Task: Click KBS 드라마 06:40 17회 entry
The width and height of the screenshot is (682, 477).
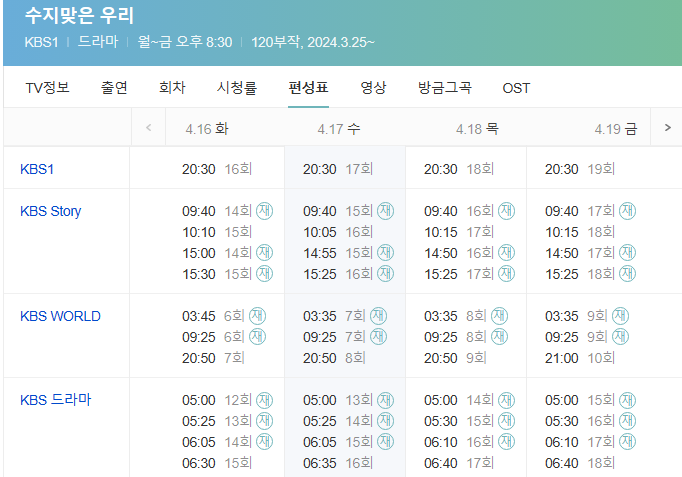Action: (459, 463)
